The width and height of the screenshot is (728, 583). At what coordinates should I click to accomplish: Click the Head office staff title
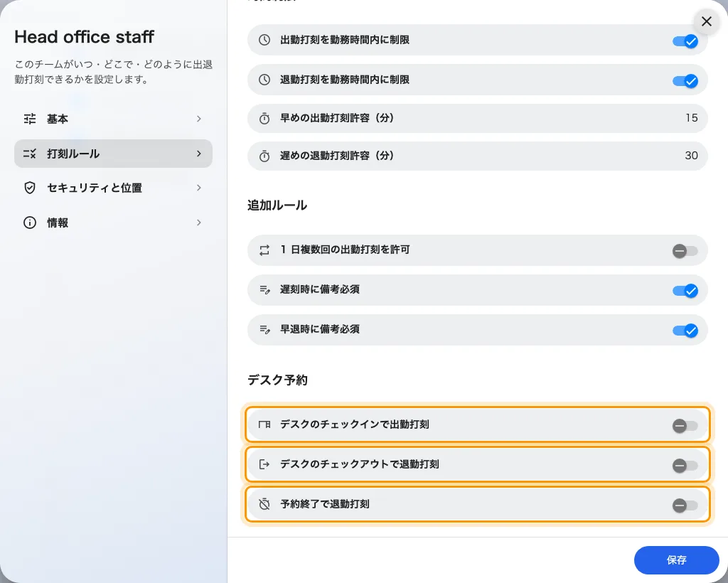[x=84, y=37]
